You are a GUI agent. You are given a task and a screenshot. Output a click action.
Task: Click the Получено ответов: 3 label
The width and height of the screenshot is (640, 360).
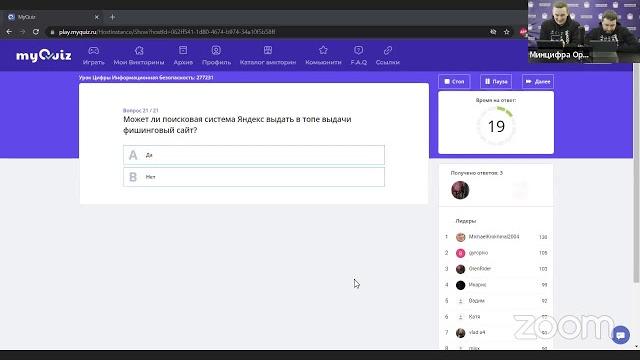coord(477,173)
